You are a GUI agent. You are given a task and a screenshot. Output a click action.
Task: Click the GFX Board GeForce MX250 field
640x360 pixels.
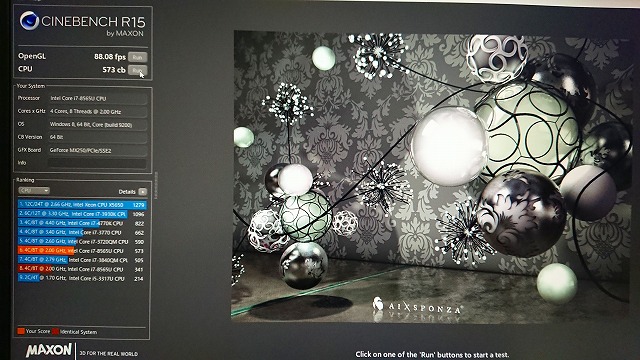click(97, 150)
